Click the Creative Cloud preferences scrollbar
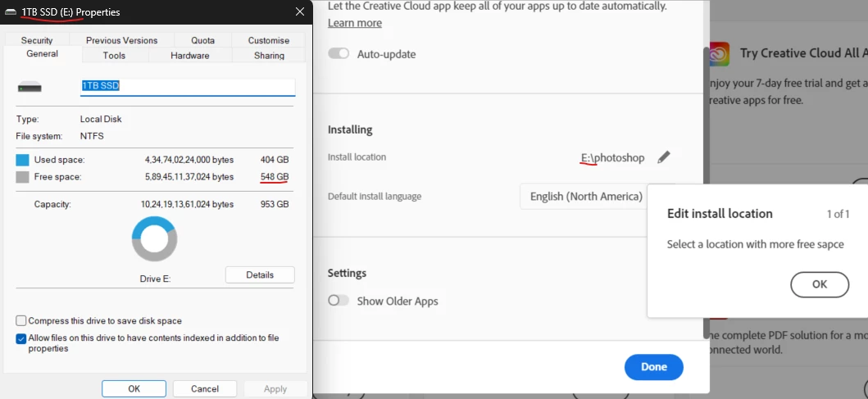This screenshot has height=399, width=868. [706, 193]
